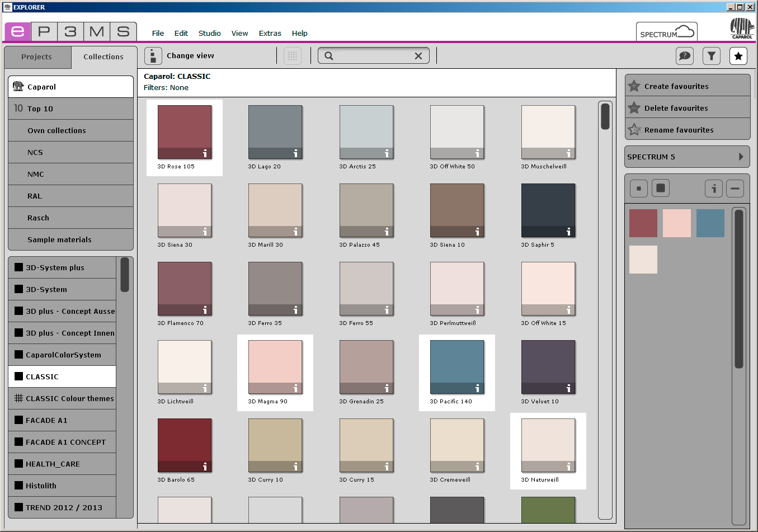Select the Rasch collection
Image resolution: width=758 pixels, height=532 pixels.
click(x=70, y=218)
